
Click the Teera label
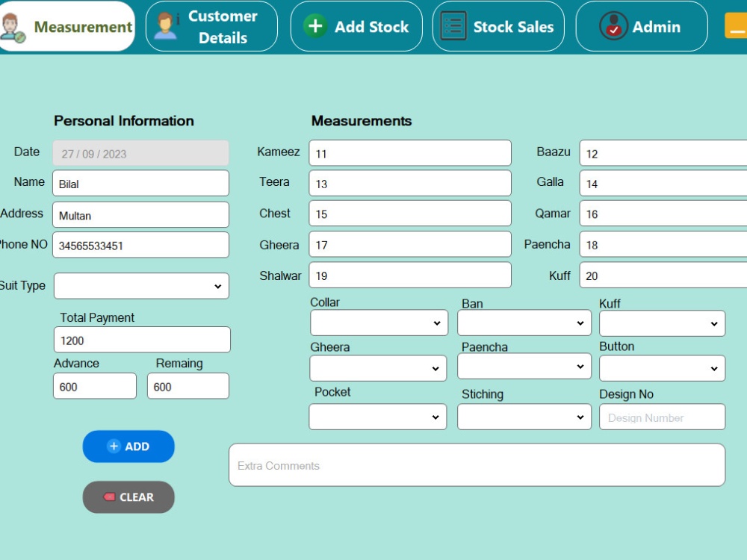(x=274, y=182)
